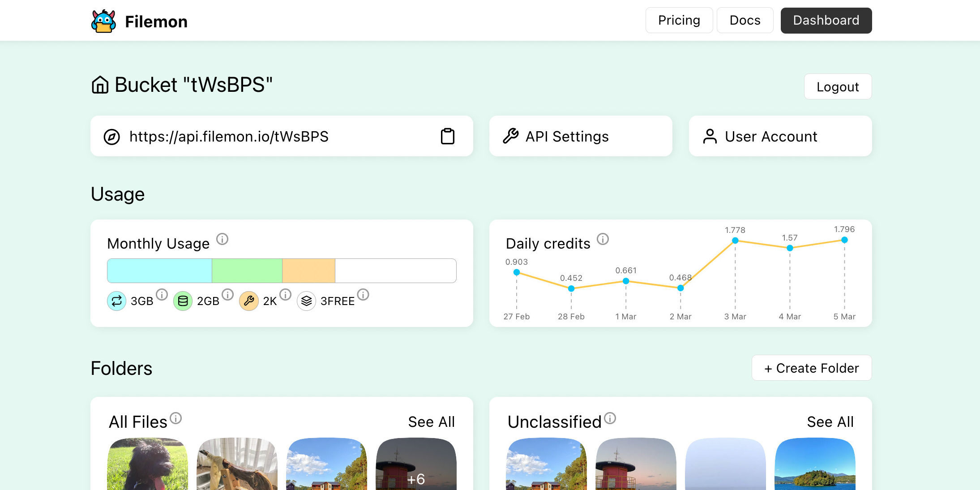The width and height of the screenshot is (980, 490).
Task: Go to the Dashboard tab
Action: click(x=826, y=21)
